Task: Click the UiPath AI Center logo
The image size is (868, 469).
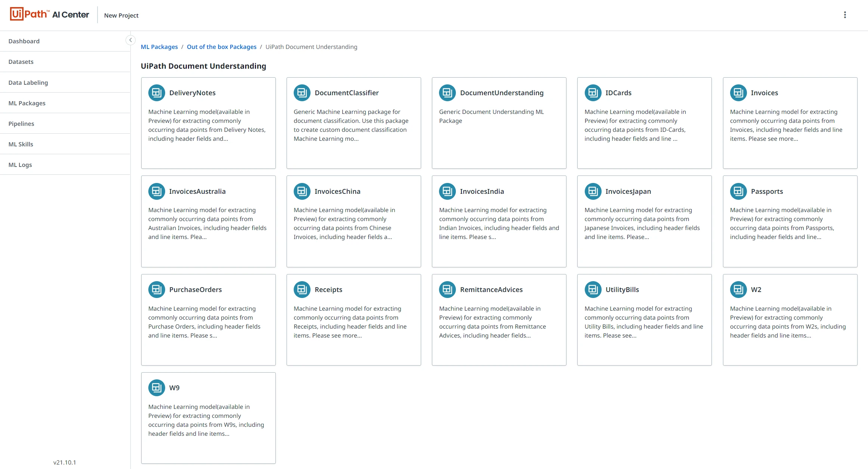Action: click(x=49, y=15)
